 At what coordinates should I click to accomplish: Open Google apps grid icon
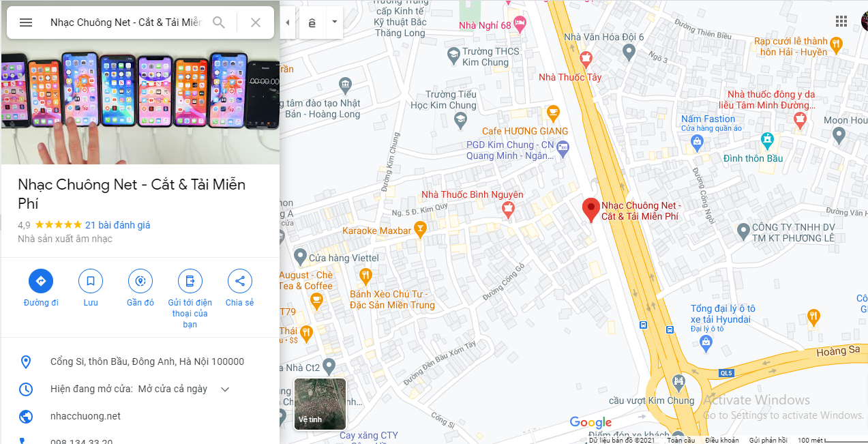tap(841, 22)
